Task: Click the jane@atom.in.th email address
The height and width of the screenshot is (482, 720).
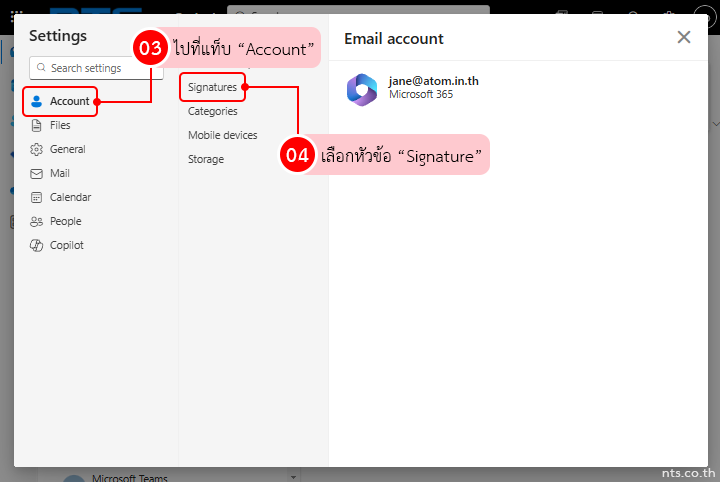Action: pos(433,81)
